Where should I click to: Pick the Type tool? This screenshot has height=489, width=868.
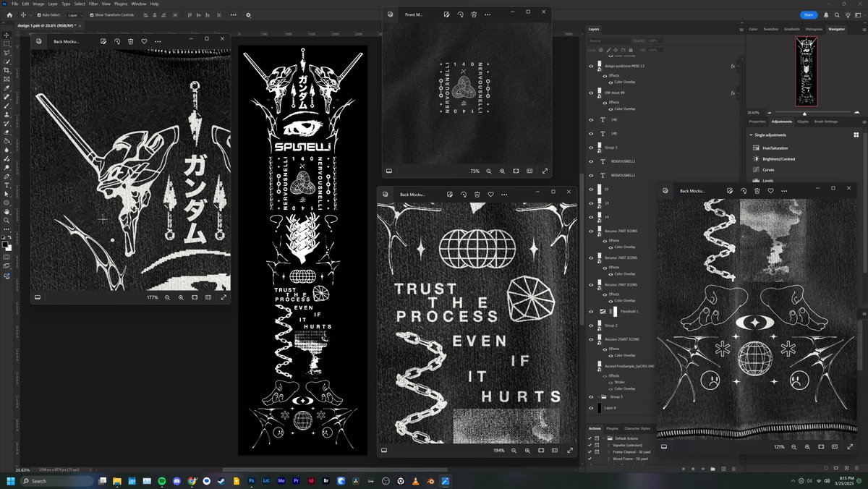(x=5, y=184)
